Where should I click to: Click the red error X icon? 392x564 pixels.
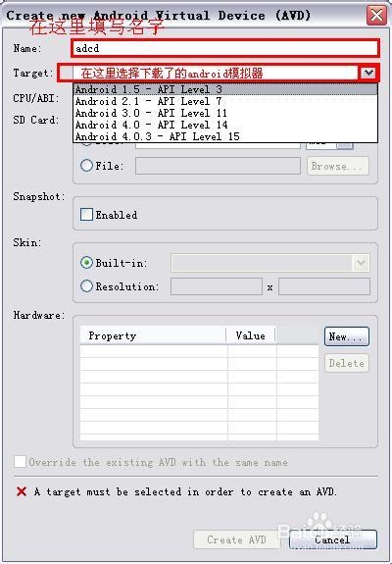click(x=22, y=491)
